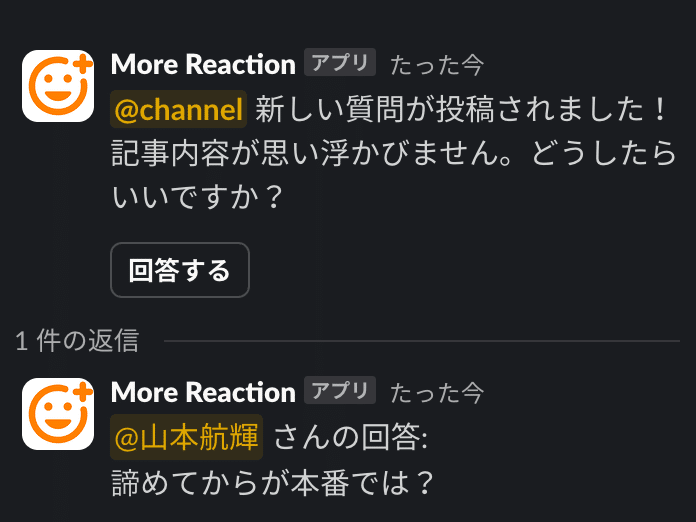Screen dimensions: 696x522
Task: Click the たった今 timestamp of the reply
Action: point(436,392)
